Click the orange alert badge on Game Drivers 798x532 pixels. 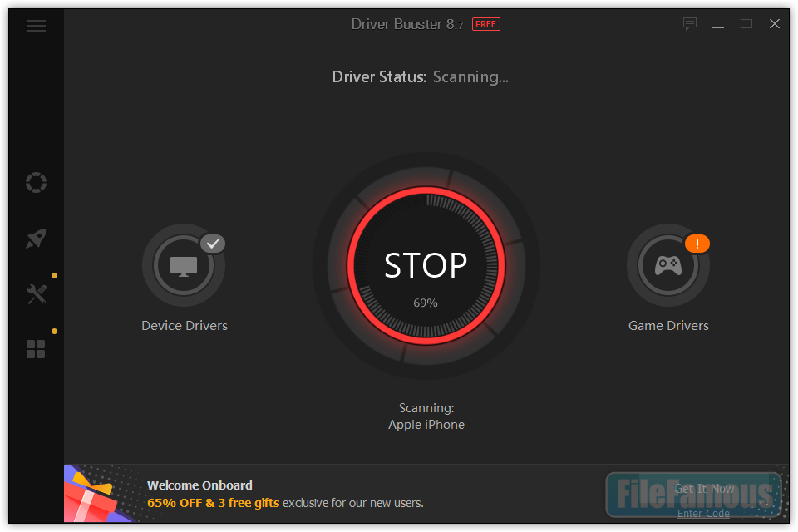tap(697, 244)
